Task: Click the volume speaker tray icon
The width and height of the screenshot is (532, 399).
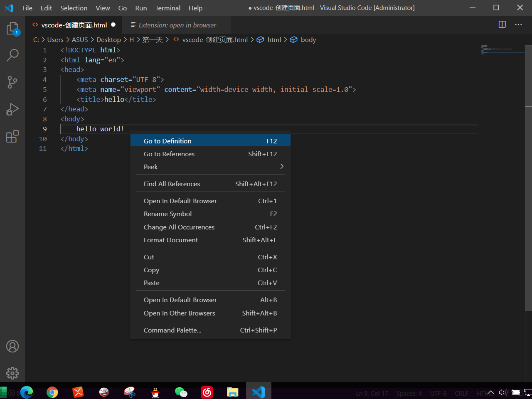Action: click(503, 392)
